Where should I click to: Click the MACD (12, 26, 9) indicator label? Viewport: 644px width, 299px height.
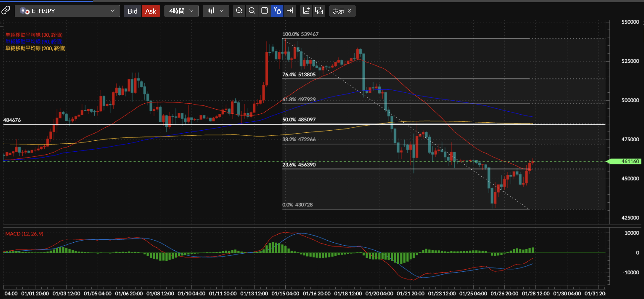click(24, 234)
